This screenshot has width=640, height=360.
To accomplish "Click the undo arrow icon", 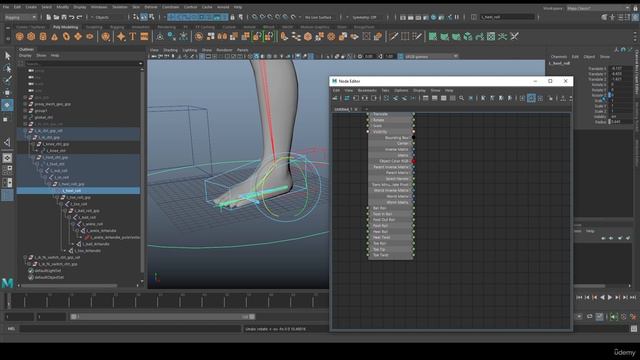I will [72, 17].
